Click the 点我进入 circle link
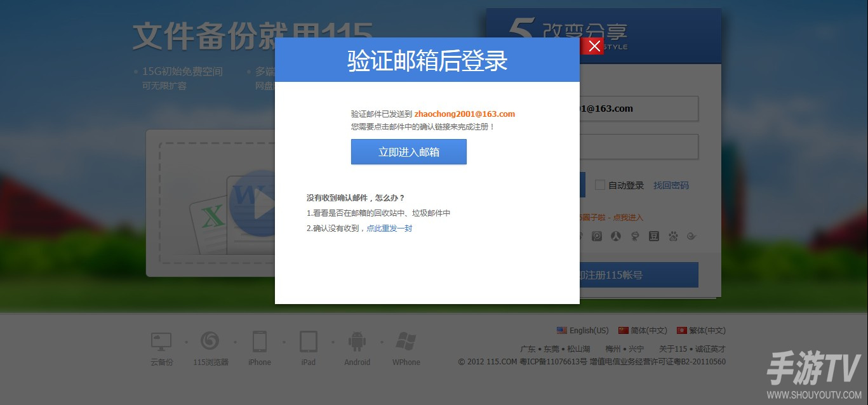Screen dimensions: 868x405 (629, 218)
